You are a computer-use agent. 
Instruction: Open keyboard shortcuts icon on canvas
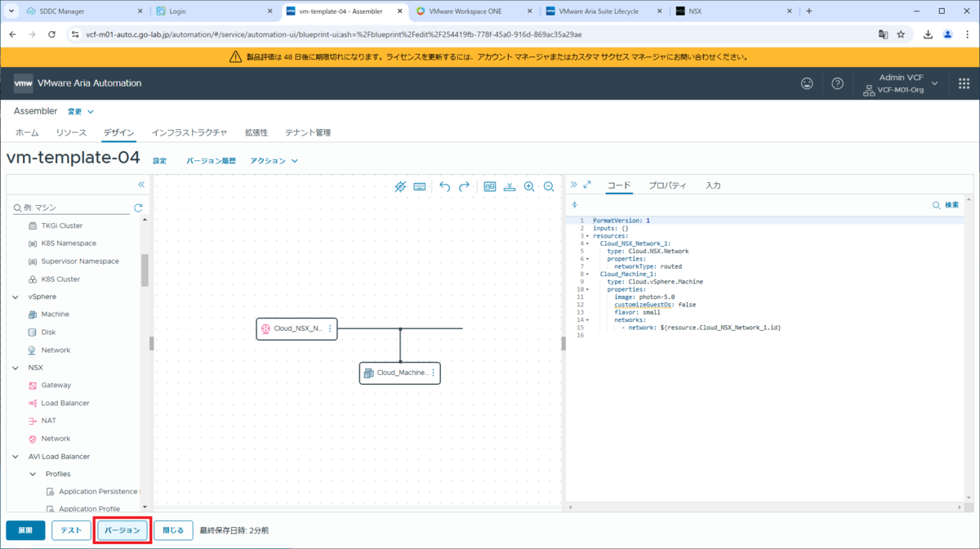[420, 186]
